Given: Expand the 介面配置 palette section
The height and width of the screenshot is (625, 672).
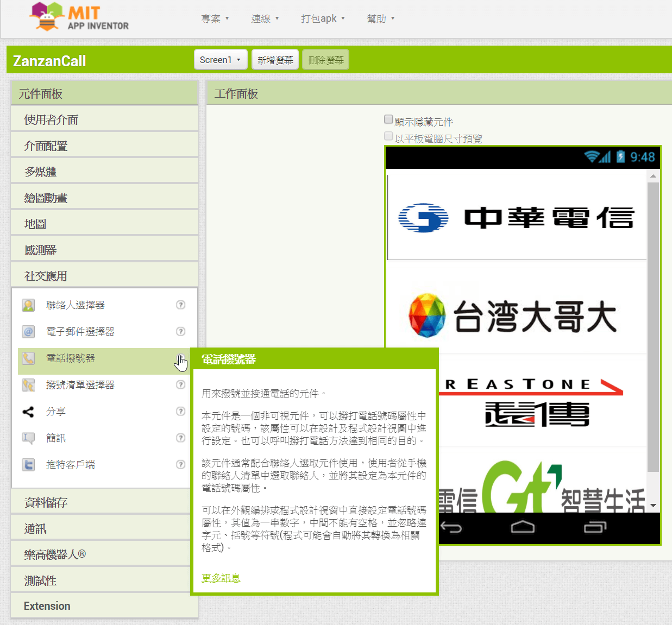Looking at the screenshot, I should tap(104, 146).
